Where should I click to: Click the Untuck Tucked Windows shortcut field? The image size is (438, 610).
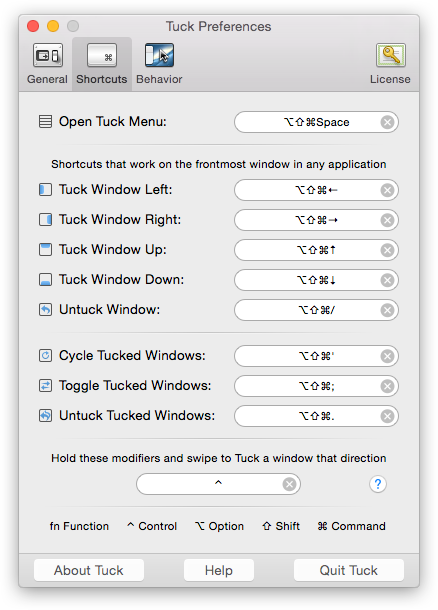point(316,416)
